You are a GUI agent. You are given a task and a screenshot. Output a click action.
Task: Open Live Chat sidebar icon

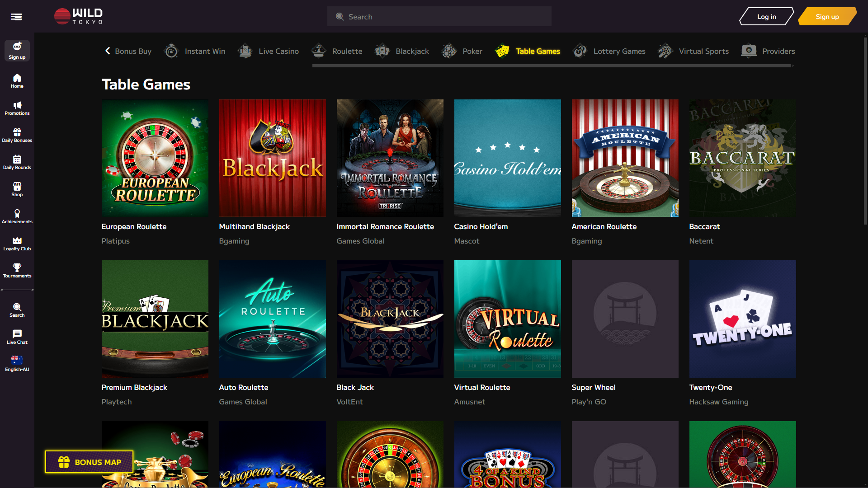pos(17,337)
